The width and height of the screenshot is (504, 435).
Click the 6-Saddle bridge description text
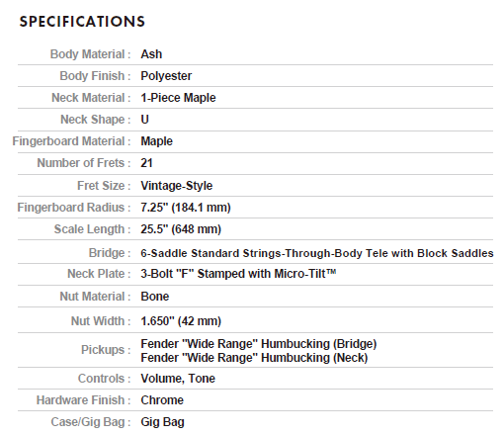[317, 253]
